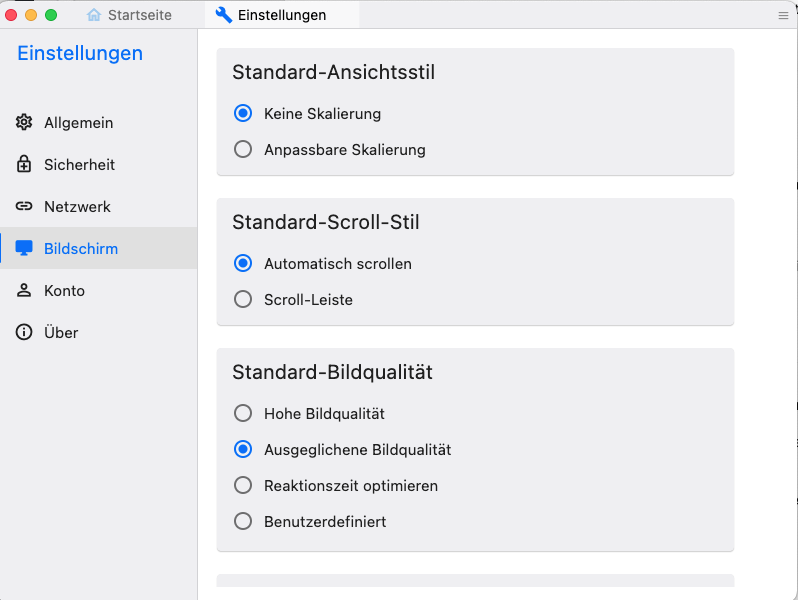Click the Allgemein gear icon
The width and height of the screenshot is (798, 600).
coord(24,123)
